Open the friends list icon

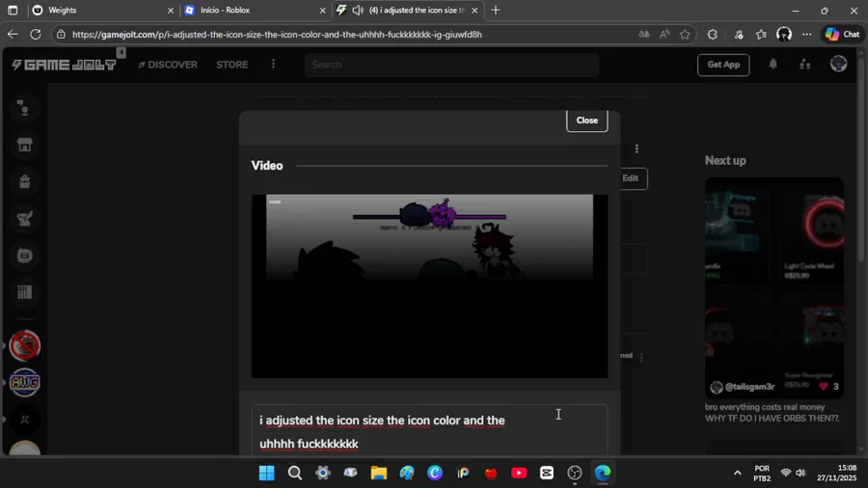pyautogui.click(x=805, y=65)
